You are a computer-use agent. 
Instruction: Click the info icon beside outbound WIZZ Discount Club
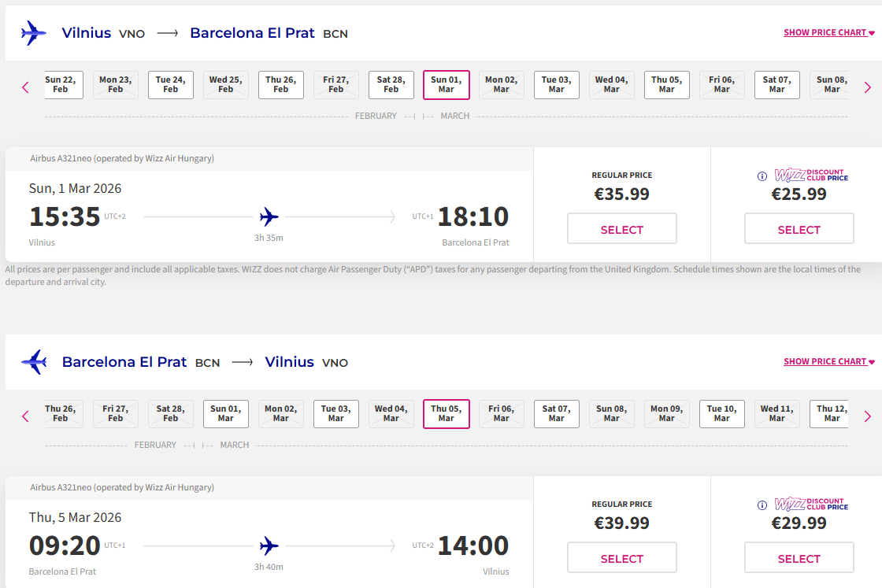pyautogui.click(x=762, y=176)
